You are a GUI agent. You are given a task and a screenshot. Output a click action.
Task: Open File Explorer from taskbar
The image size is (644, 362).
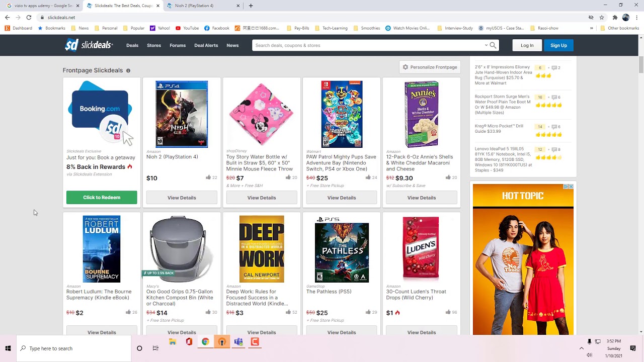click(173, 342)
